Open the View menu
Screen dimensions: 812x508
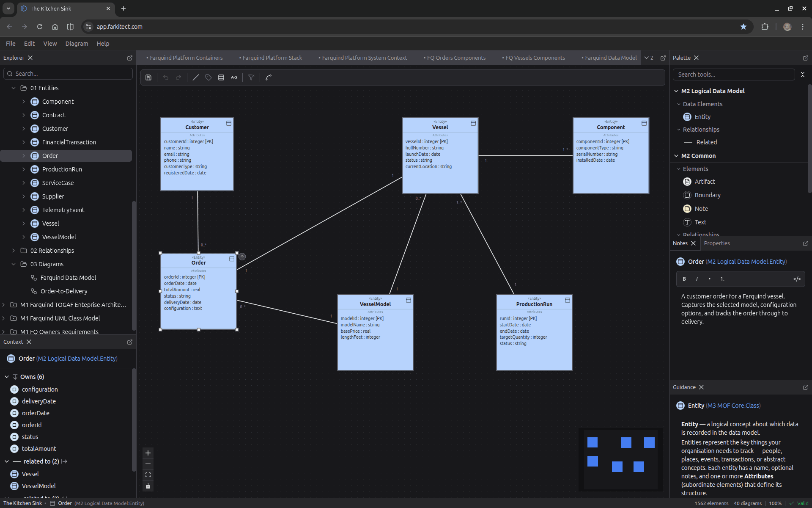(x=50, y=44)
